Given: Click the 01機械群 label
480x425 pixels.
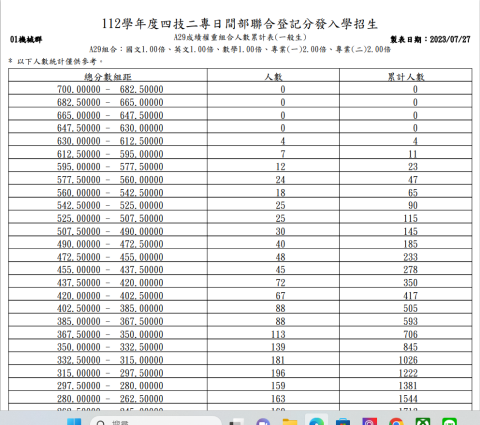Looking at the screenshot, I should [26, 40].
